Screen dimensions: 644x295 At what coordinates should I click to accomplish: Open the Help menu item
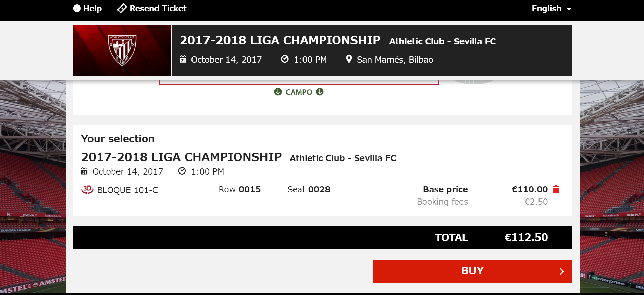[87, 8]
